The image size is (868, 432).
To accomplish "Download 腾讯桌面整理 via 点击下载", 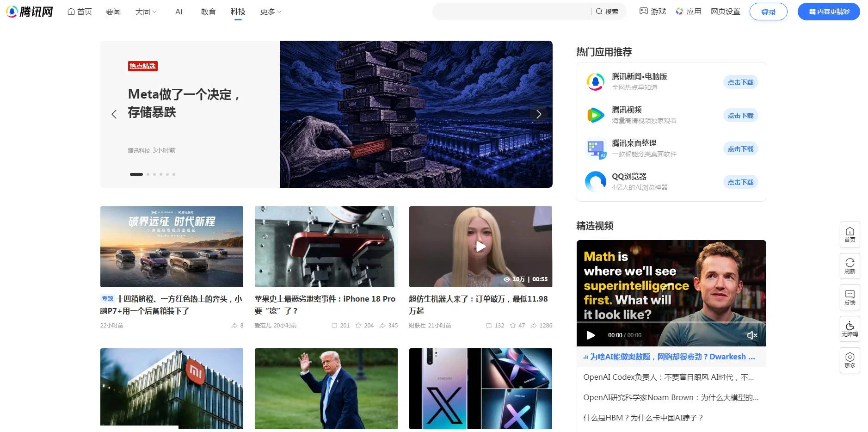I will (x=740, y=149).
